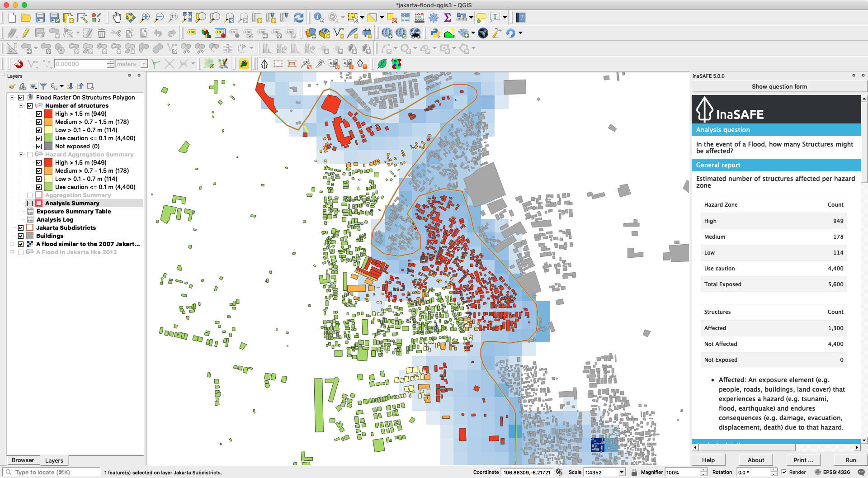
Task: Enable the Analysis Summary layer checkbox
Action: click(x=30, y=204)
